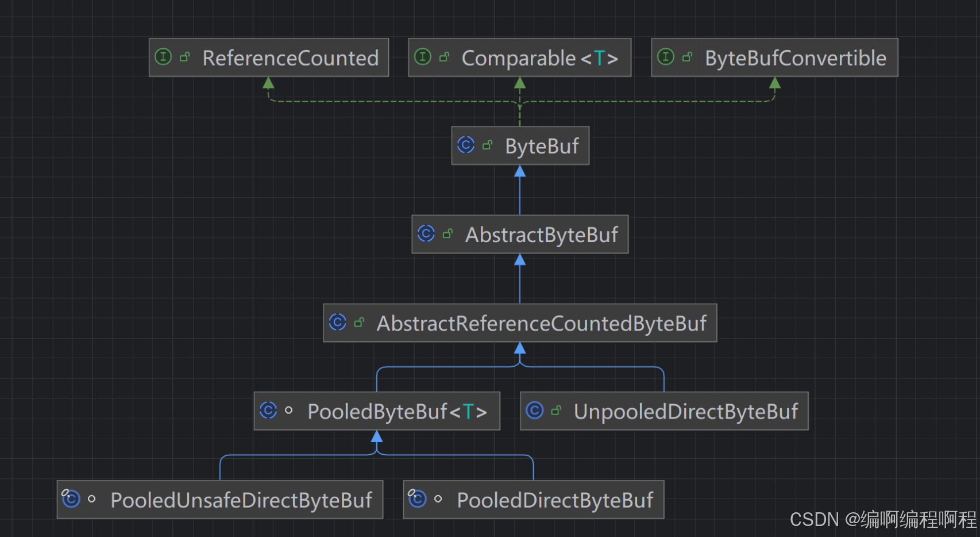Click the final class icon beside PooledUnsafeDirectByteBuf

pyautogui.click(x=71, y=498)
